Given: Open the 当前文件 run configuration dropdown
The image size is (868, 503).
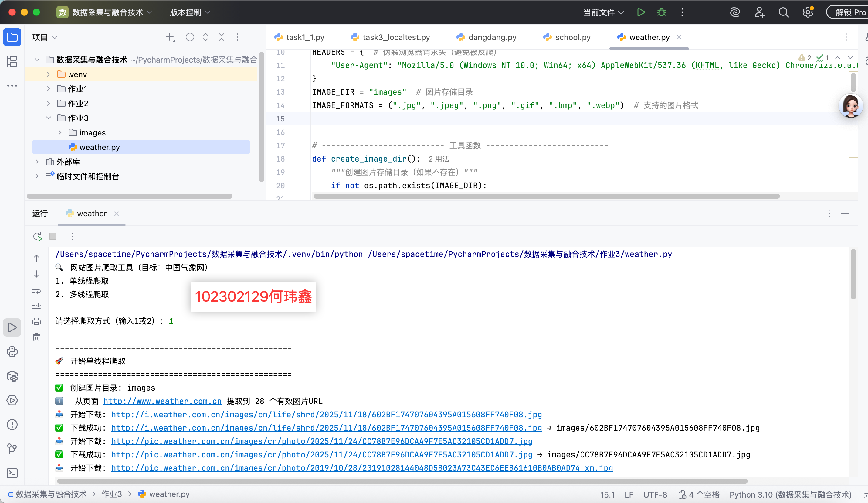Looking at the screenshot, I should tap(603, 12).
